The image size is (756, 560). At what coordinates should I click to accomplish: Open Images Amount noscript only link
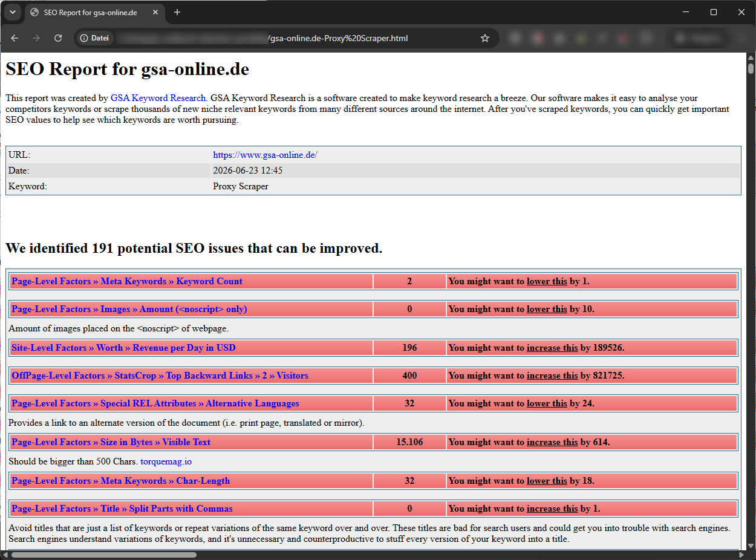pyautogui.click(x=129, y=309)
